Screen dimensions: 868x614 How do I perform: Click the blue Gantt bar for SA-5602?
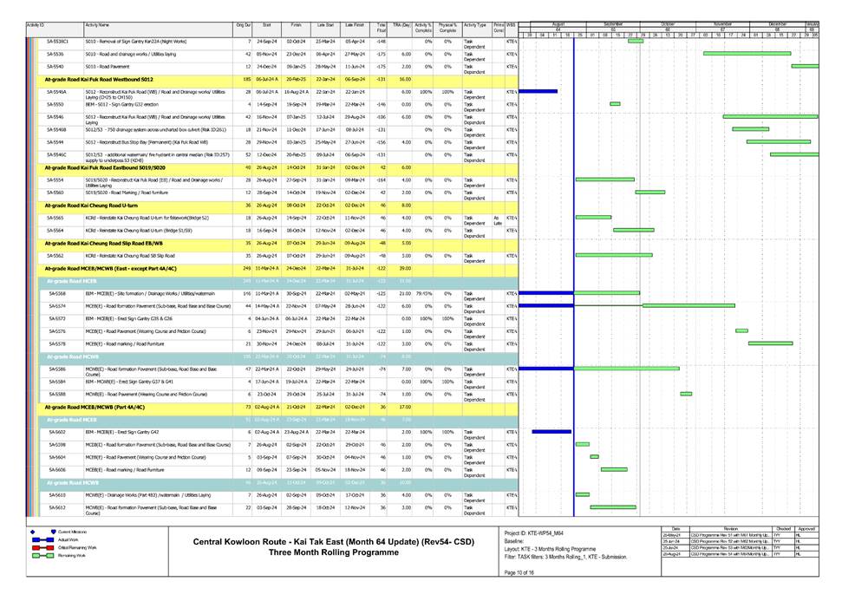[551, 431]
